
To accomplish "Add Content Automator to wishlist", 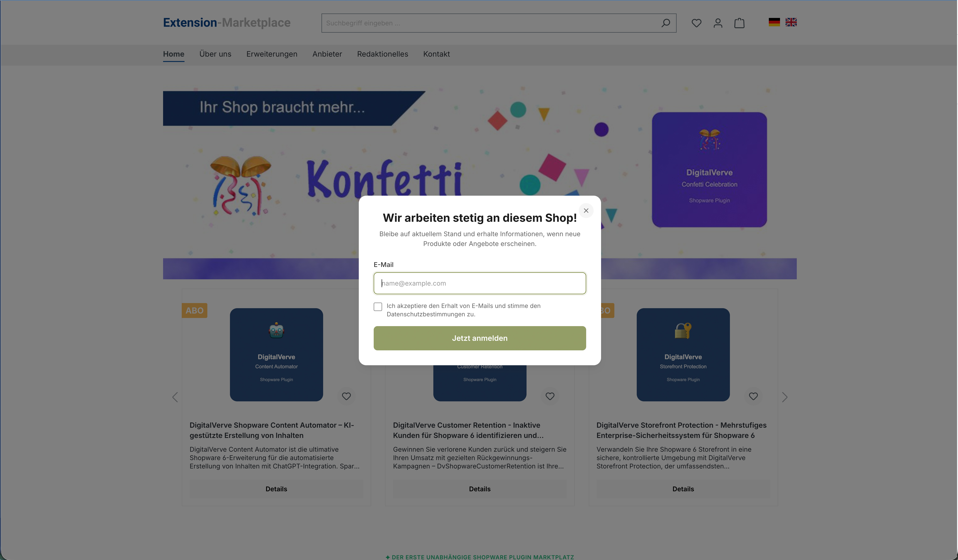I will (346, 396).
